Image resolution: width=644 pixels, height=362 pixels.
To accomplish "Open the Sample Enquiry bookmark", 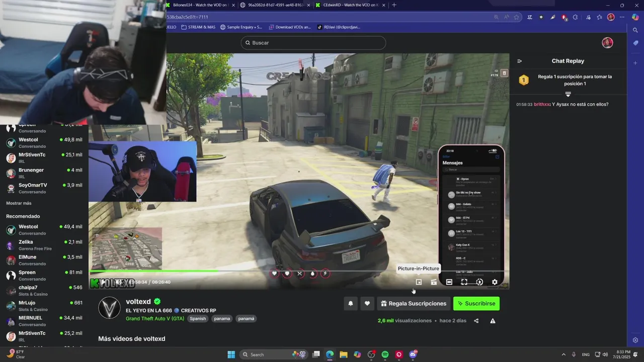I will (241, 27).
